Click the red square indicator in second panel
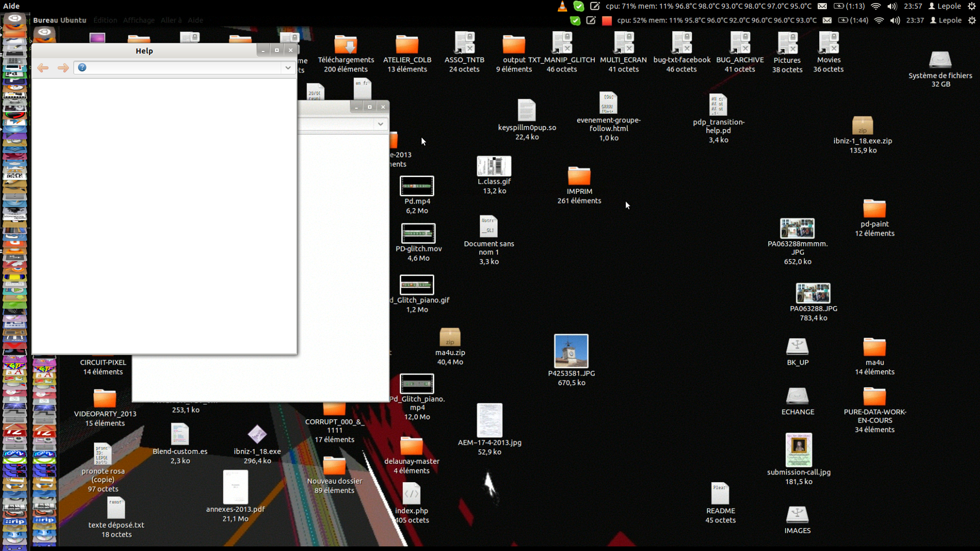Screen dimensions: 980x551 606,21
